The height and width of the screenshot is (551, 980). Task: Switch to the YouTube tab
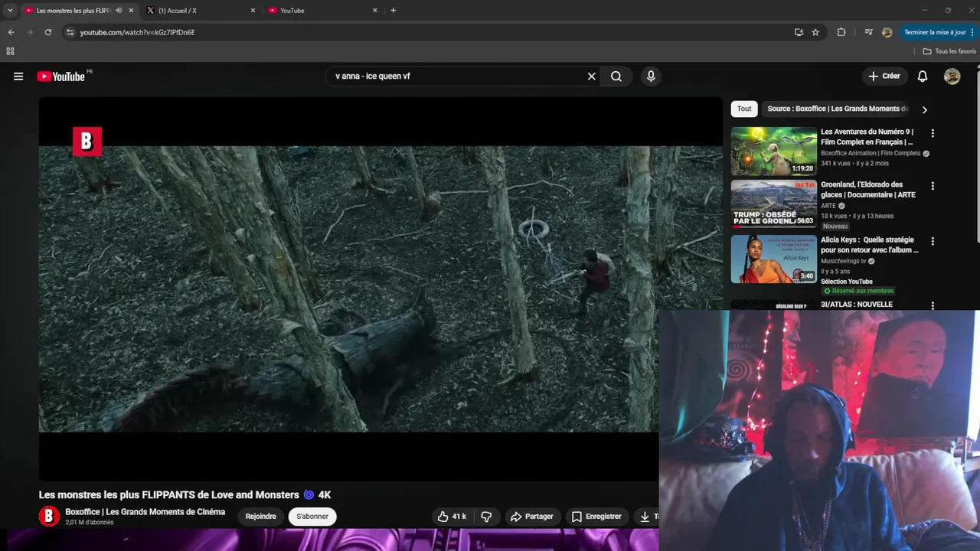pos(322,11)
